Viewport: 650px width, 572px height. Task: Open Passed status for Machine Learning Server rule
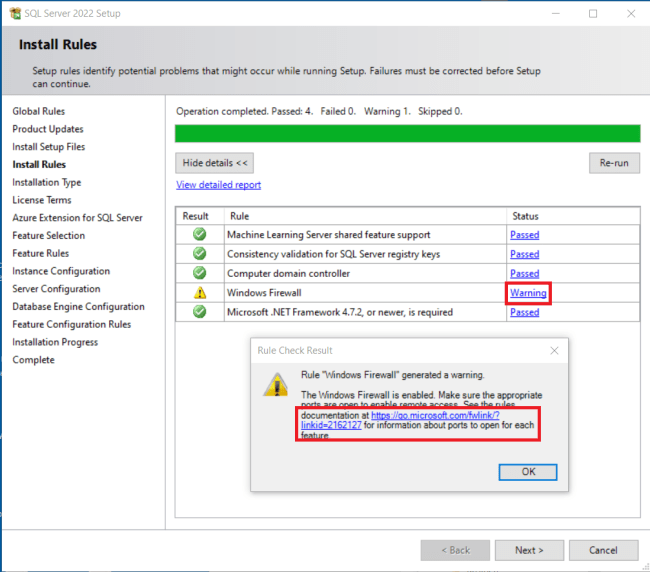(x=524, y=235)
